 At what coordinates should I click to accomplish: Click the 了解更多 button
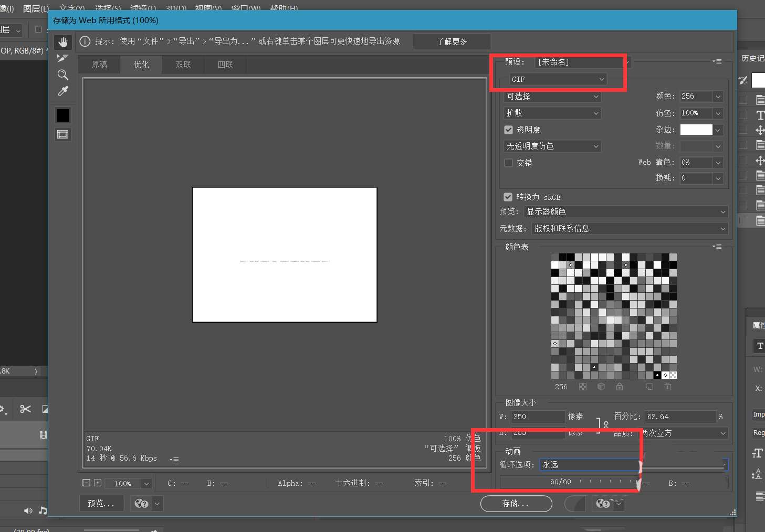tap(452, 41)
